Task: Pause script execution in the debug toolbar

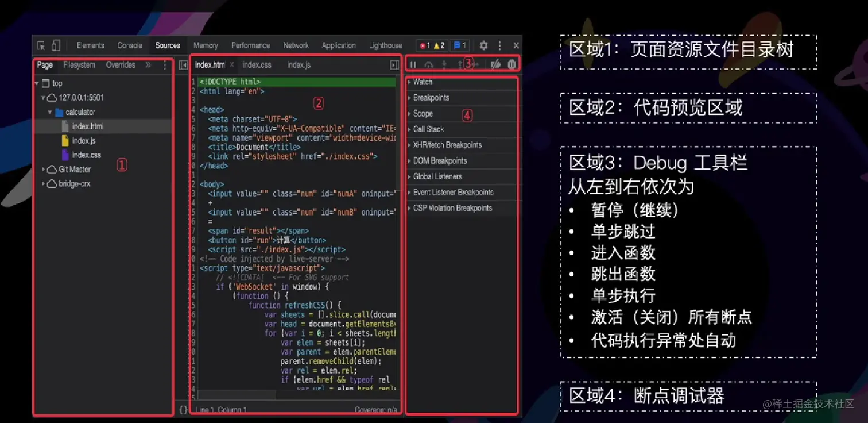Action: [413, 65]
